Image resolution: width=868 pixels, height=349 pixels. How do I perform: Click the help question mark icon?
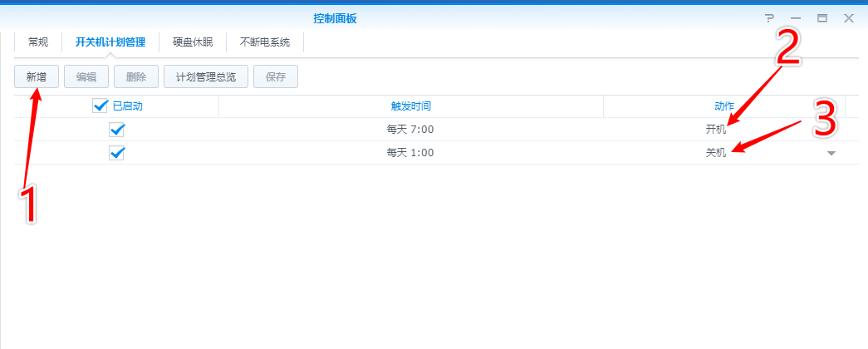[769, 18]
